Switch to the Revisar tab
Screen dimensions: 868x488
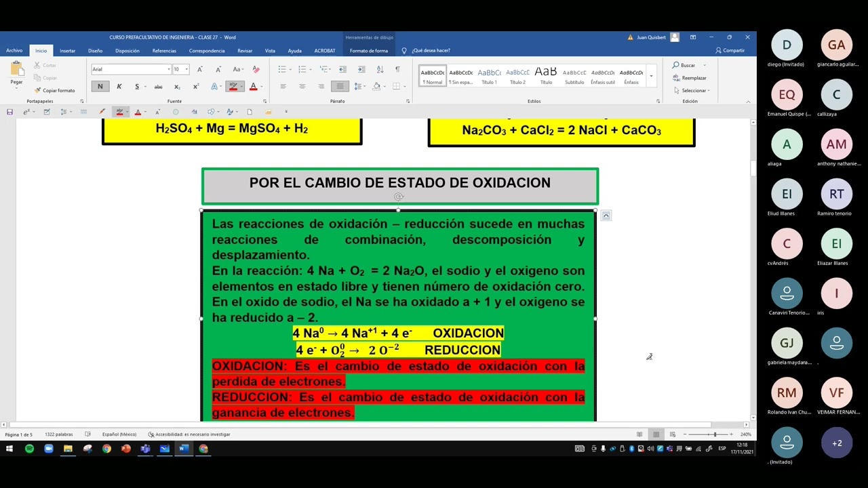coord(245,51)
